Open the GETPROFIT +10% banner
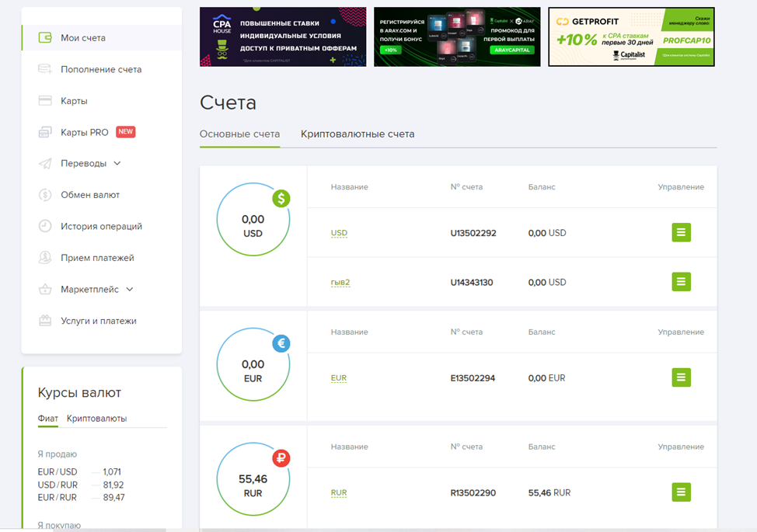Image resolution: width=757 pixels, height=532 pixels. tap(631, 37)
